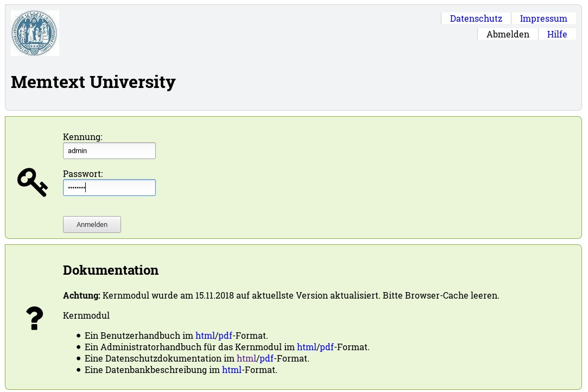The image size is (588, 392).
Task: Click the Dokumentation heading
Action: pos(111,270)
